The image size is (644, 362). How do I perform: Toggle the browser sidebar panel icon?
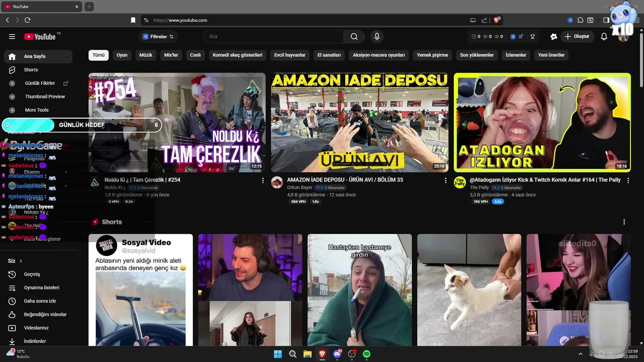point(606,20)
